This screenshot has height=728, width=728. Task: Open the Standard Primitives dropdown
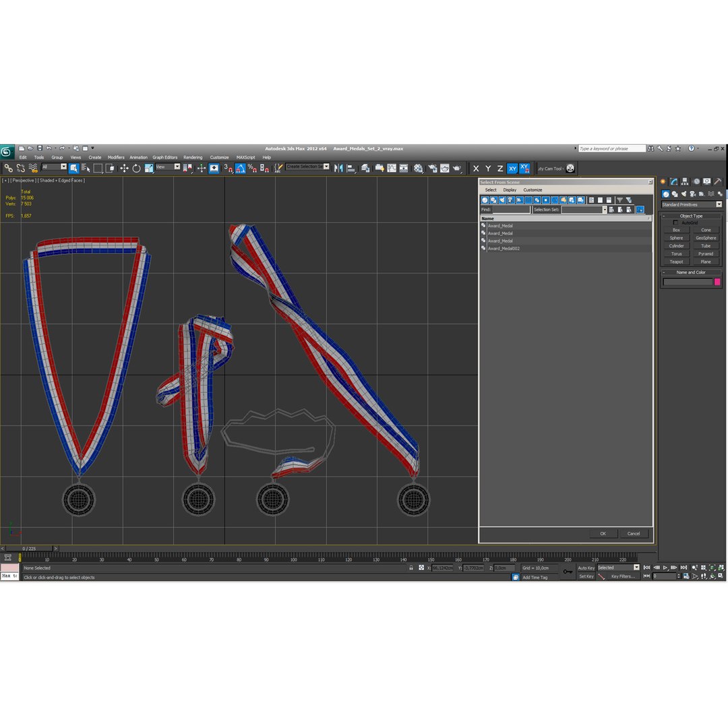pyautogui.click(x=692, y=205)
